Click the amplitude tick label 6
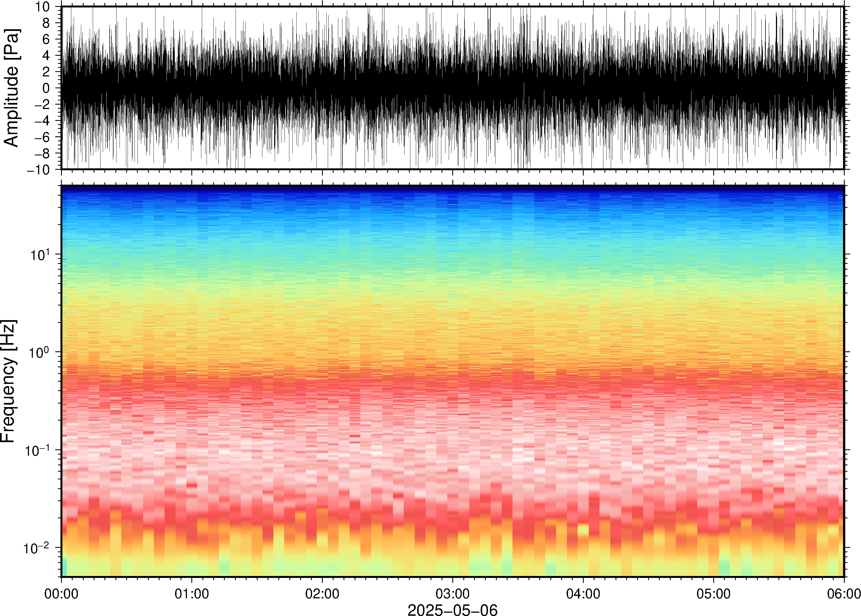Viewport: 861px width, 616px height. pos(46,39)
